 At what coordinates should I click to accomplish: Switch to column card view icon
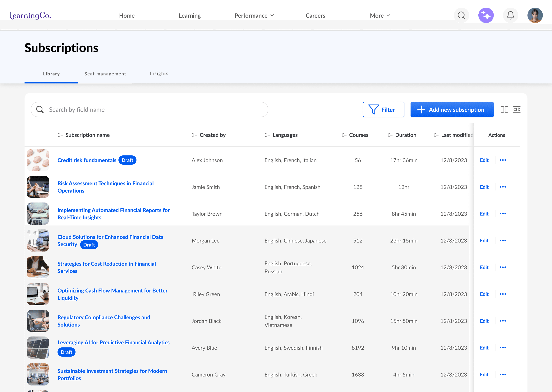click(x=504, y=110)
